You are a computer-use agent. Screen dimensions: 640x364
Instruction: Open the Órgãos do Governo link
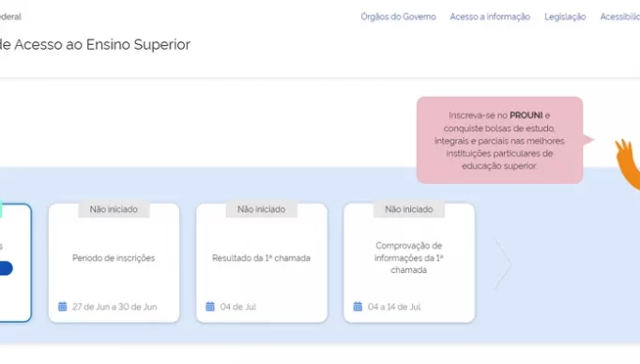click(399, 17)
